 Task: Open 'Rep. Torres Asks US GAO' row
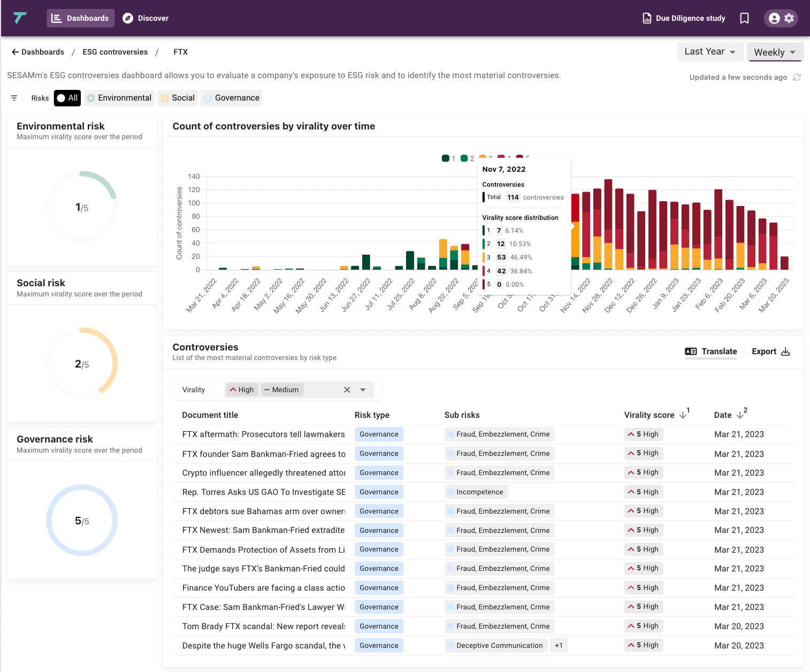[x=484, y=492]
